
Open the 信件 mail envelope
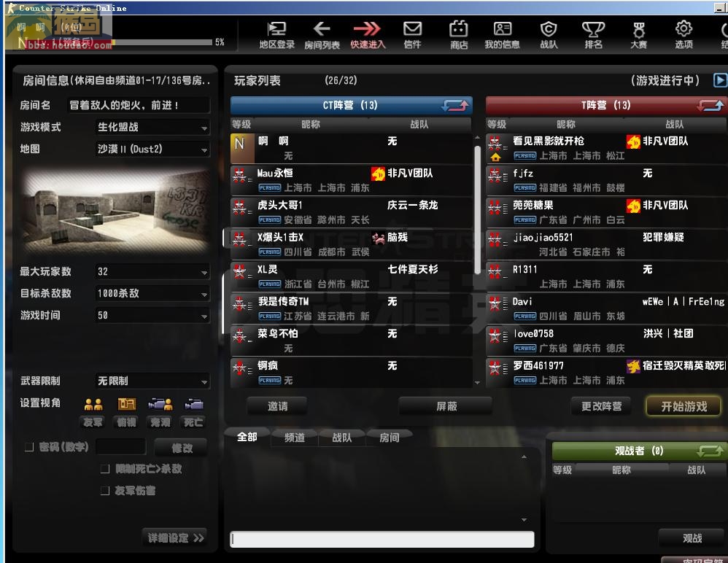point(412,35)
